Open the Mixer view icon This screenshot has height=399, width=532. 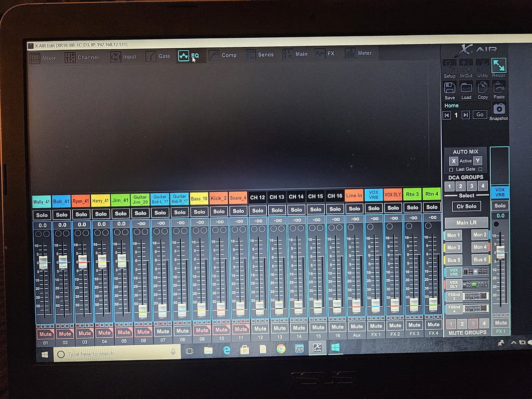tap(35, 58)
